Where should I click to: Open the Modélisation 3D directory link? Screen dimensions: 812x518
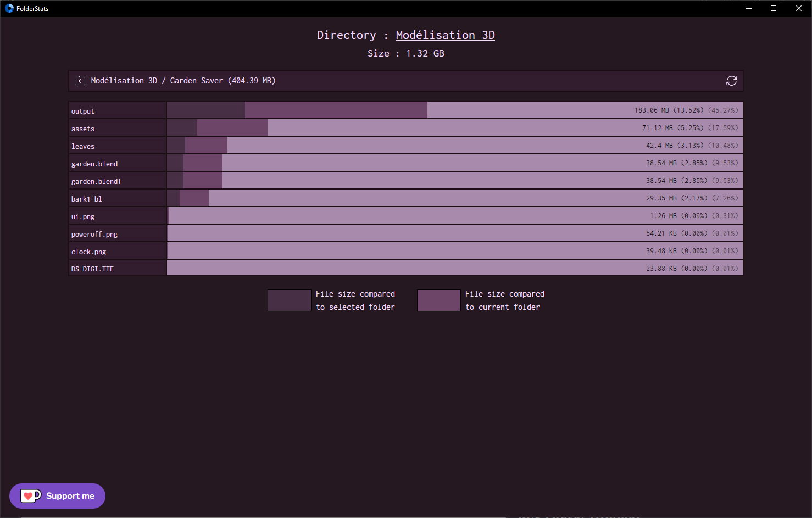445,35
